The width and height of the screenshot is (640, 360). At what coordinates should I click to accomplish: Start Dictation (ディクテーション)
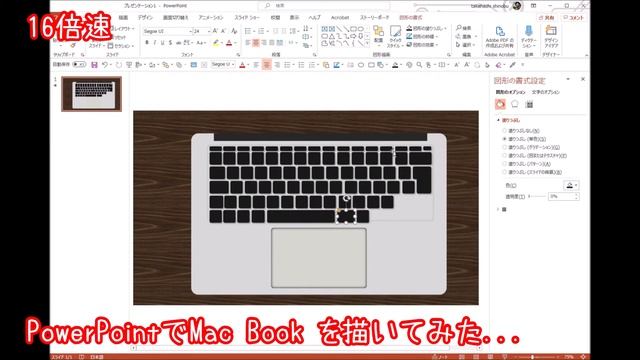click(x=528, y=37)
